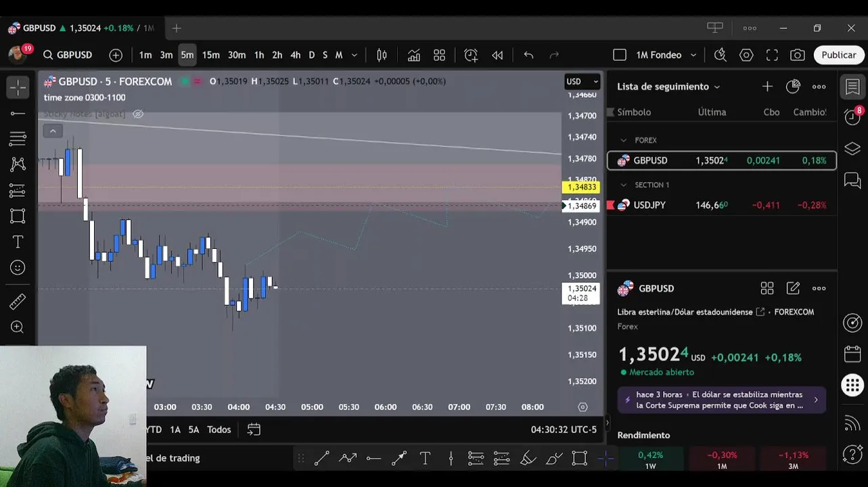
Task: Pick the vertical line tool in favorites bar
Action: tap(451, 459)
